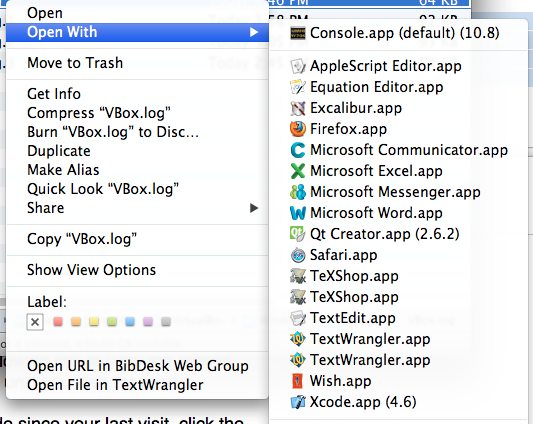Open with Microsoft Communicator.app

point(398,150)
